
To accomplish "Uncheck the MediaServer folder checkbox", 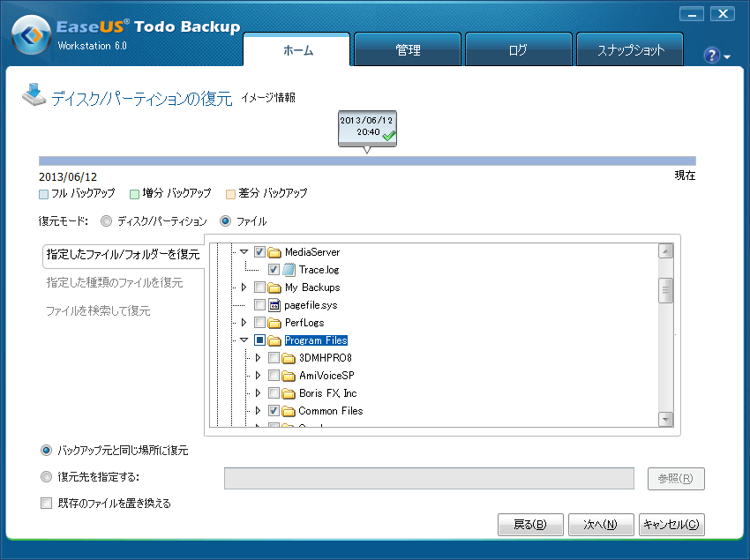I will coord(259,251).
